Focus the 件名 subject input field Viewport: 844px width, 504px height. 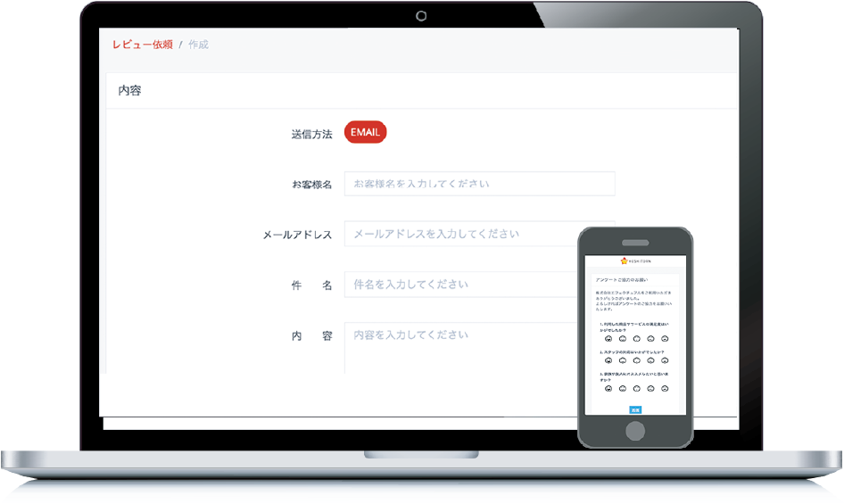pos(460,285)
